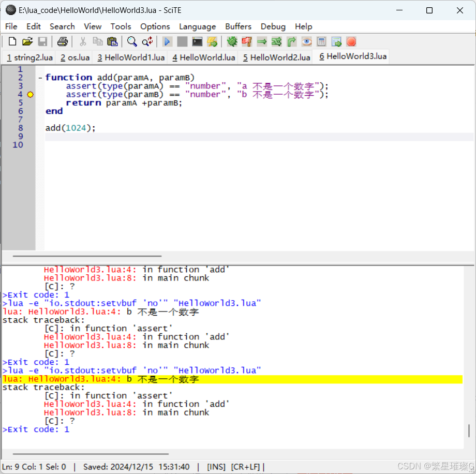Switch to the HelloWorld2.lua tab
476x474 pixels.
click(277, 57)
